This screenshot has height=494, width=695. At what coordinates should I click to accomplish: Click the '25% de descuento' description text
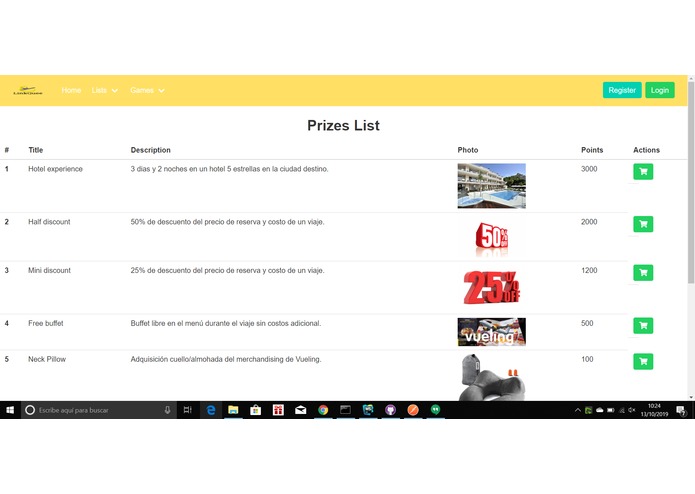(227, 270)
